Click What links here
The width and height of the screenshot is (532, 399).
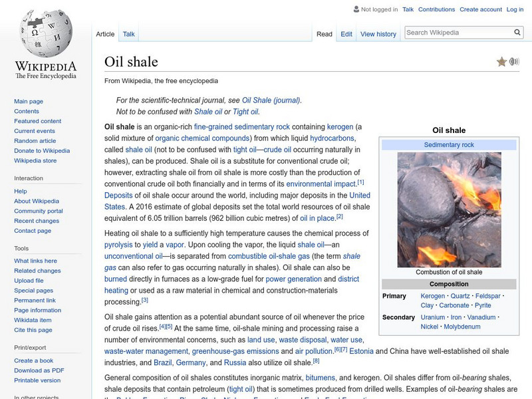tap(36, 261)
